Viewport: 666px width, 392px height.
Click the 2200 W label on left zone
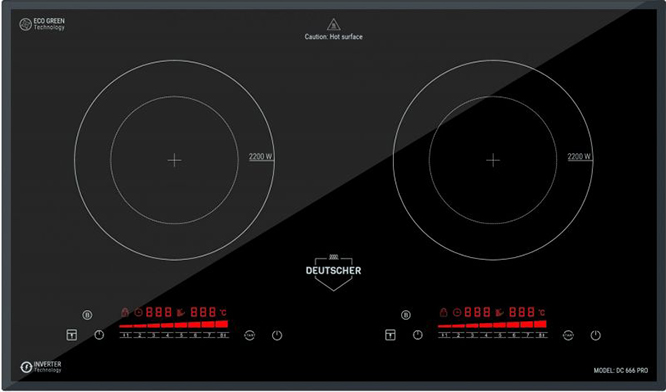(260, 157)
